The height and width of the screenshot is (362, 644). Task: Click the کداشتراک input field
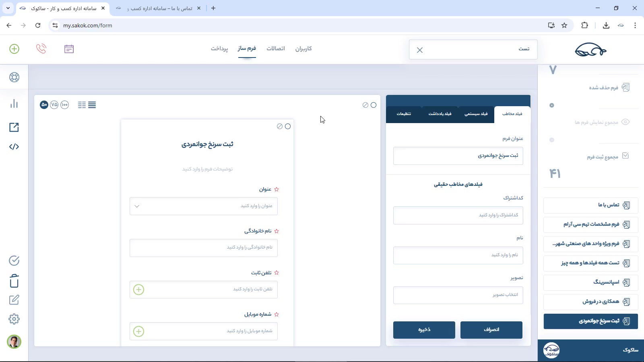pos(458,216)
